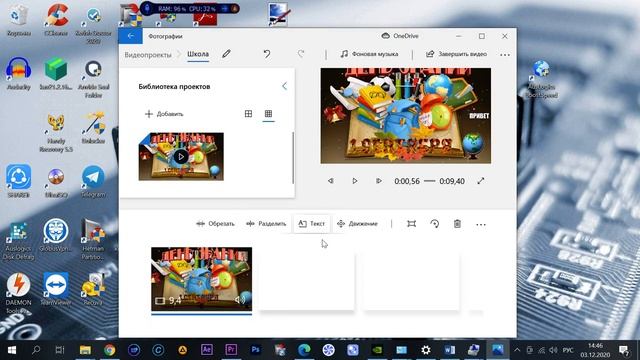Click the Telegram desktop icon
Viewport: 640px width, 360px height.
click(93, 182)
